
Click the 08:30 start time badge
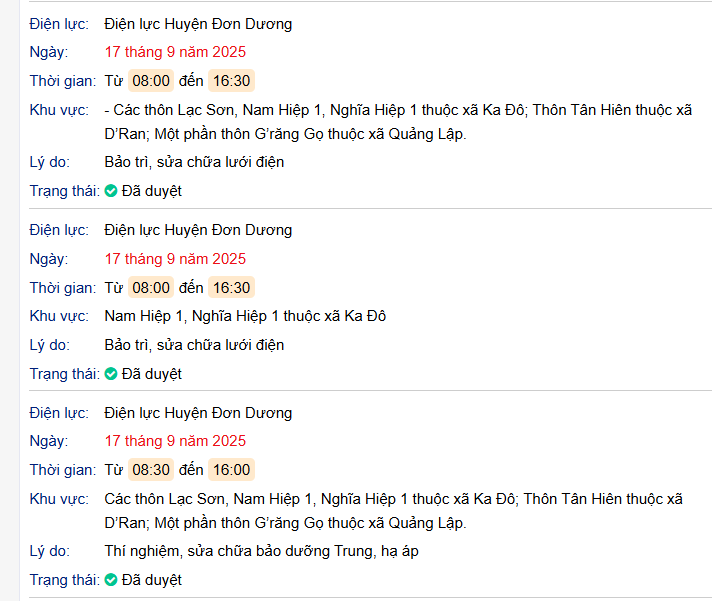click(151, 470)
